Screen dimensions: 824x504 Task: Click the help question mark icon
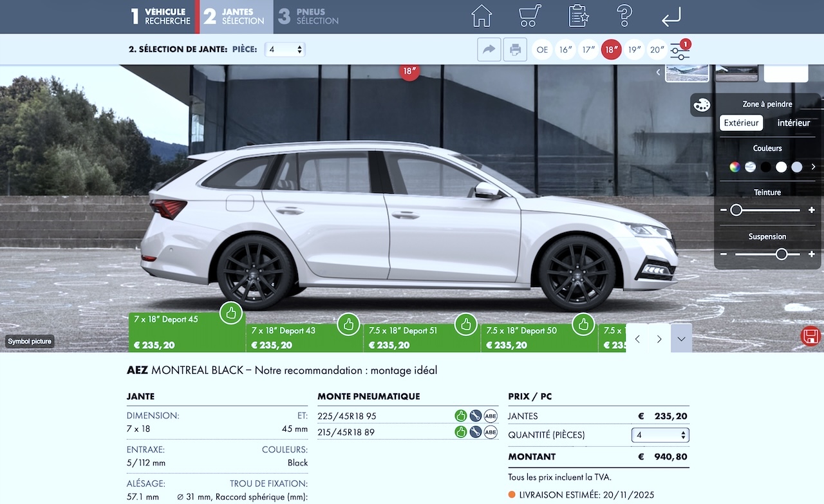tap(624, 16)
